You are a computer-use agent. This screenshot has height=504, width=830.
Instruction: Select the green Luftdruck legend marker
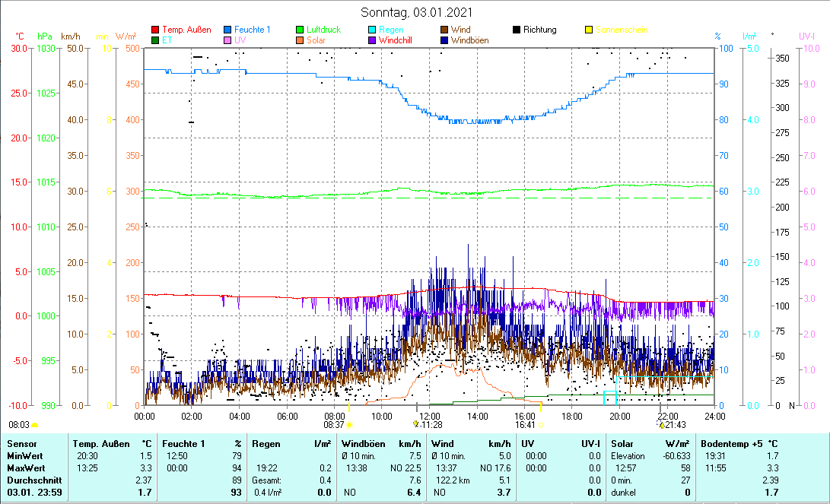(300, 30)
